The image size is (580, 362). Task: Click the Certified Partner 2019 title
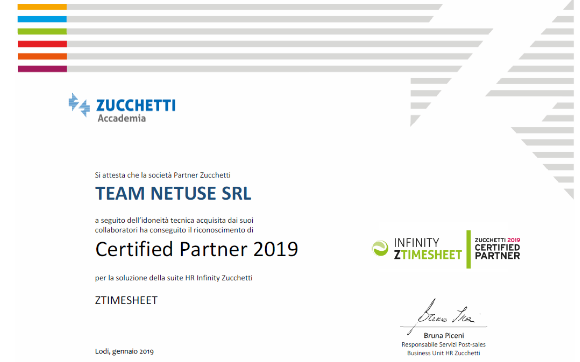pos(196,249)
